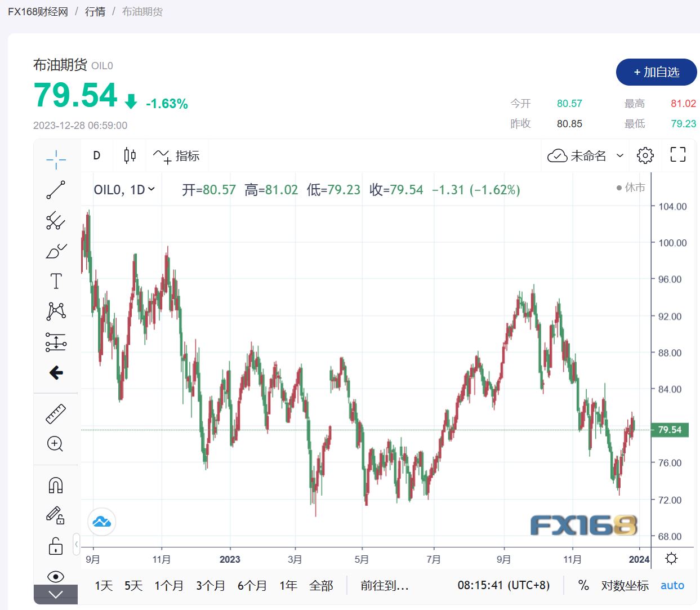The image size is (700, 610).
Task: Click the 加自选 button
Action: pos(656,72)
